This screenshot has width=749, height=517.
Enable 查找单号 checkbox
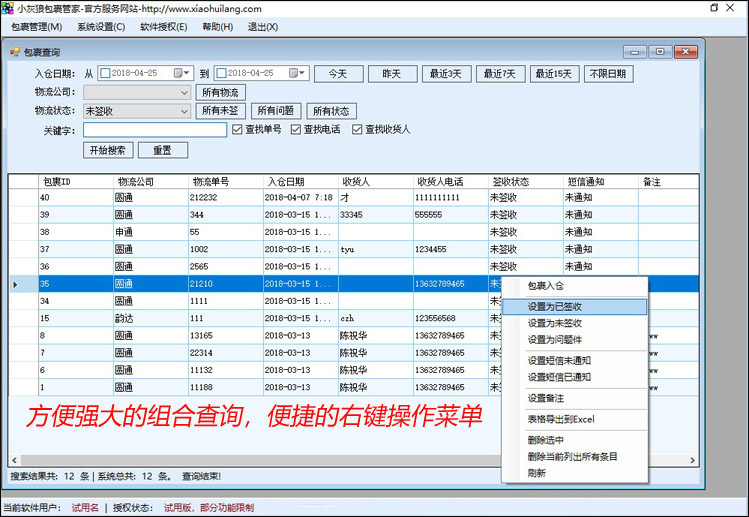pyautogui.click(x=237, y=129)
